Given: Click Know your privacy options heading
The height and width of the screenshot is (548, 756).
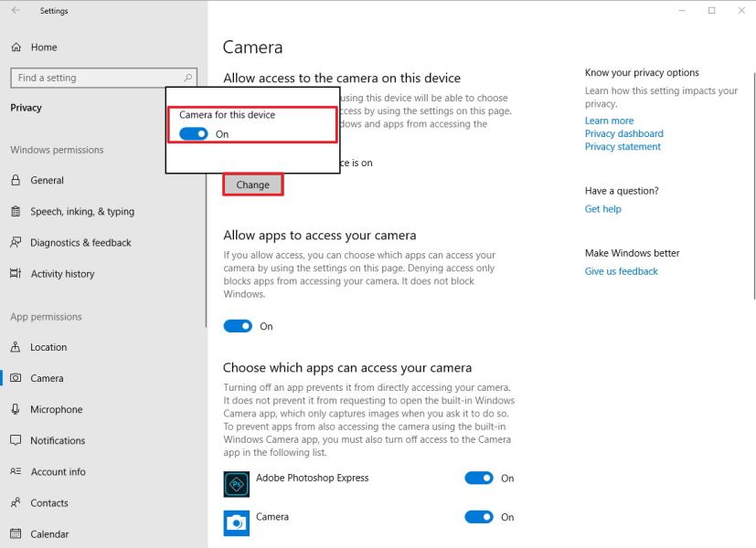Looking at the screenshot, I should click(642, 72).
